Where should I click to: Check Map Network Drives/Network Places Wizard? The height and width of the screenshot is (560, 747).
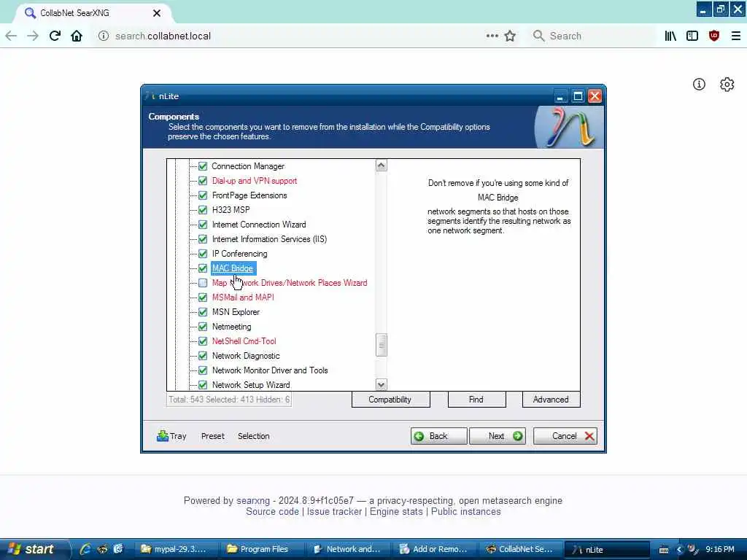coord(203,283)
